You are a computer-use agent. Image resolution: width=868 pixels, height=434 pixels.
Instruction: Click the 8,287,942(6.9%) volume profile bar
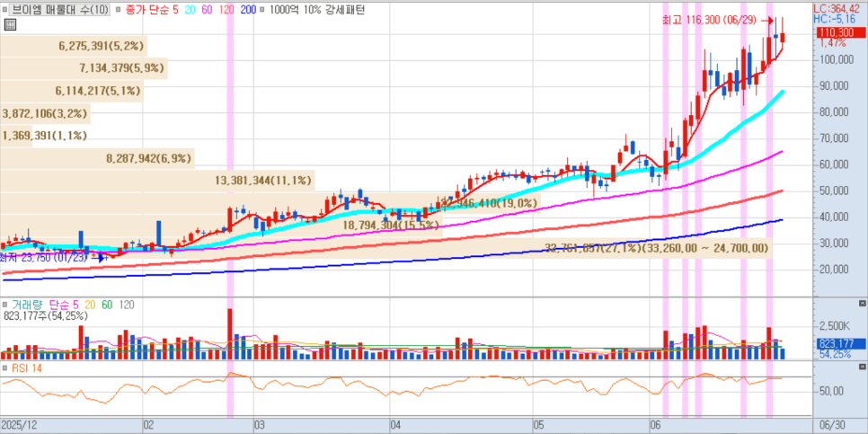tap(97, 158)
